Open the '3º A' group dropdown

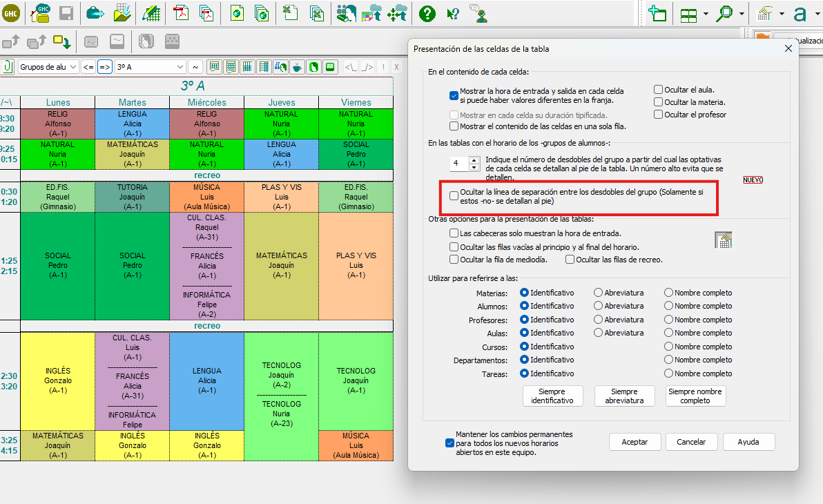(151, 67)
